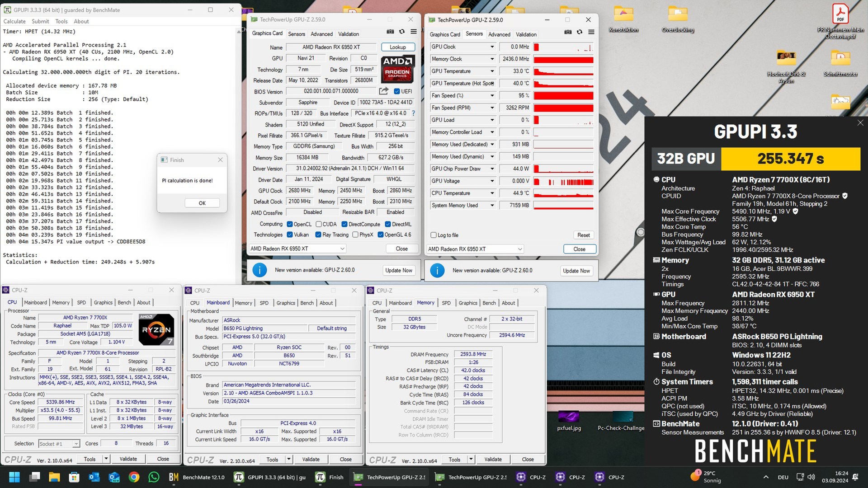Click the Bus Interface question mark icon
Image resolution: width=868 pixels, height=488 pixels.
pyautogui.click(x=413, y=113)
